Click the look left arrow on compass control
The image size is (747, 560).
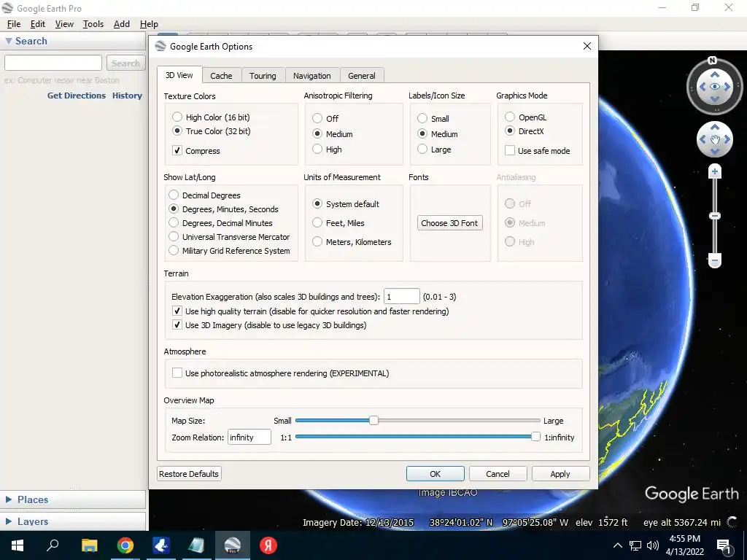pos(702,87)
